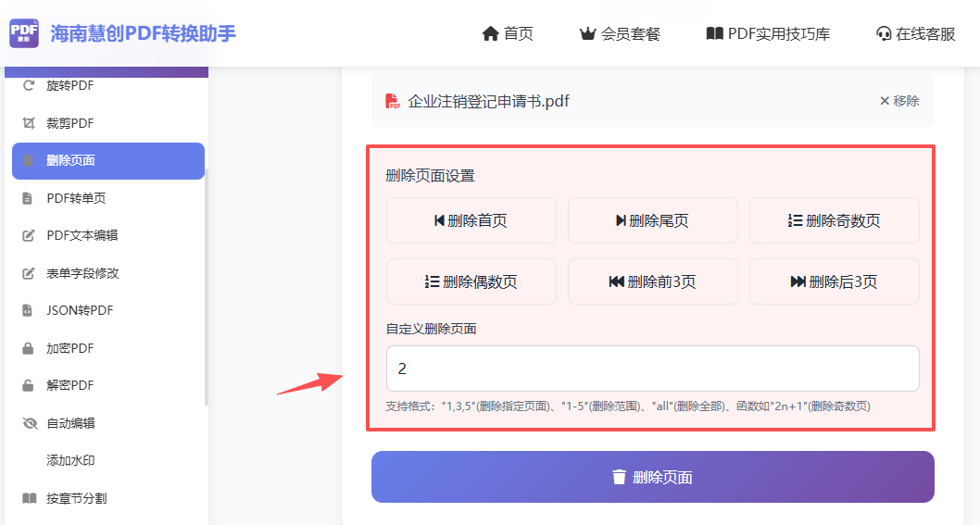Select 解密PDF in the sidebar
This screenshot has width=980, height=525.
click(108, 385)
